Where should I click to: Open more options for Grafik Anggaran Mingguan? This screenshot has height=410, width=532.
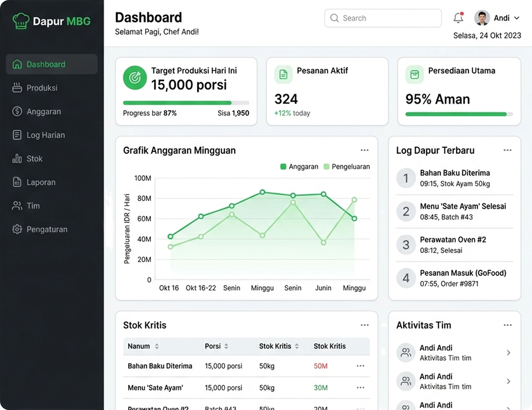pyautogui.click(x=365, y=150)
